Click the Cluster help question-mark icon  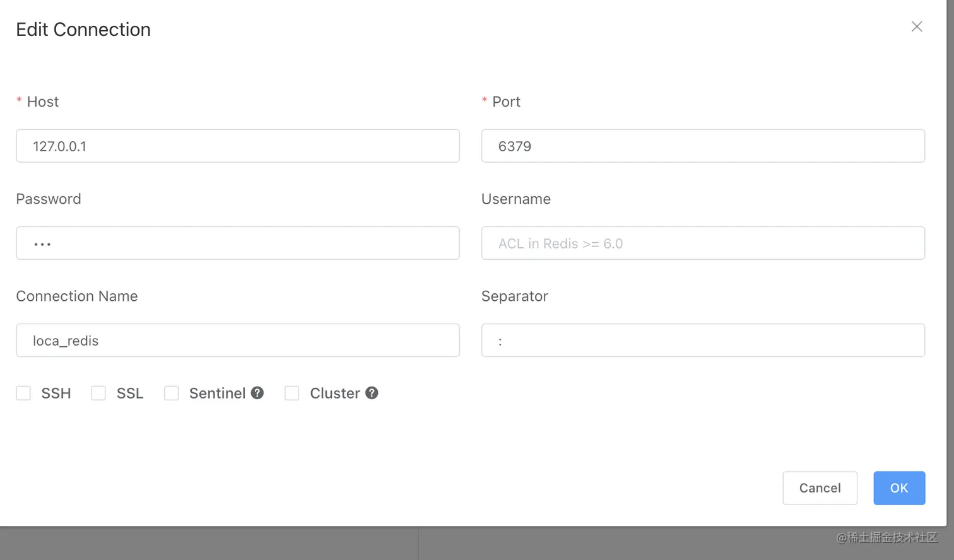coord(372,393)
